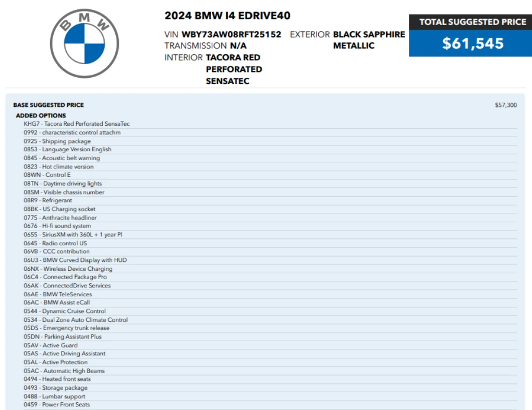532x410 pixels.
Task: Select the 0493 Storage package row
Action: point(270,388)
